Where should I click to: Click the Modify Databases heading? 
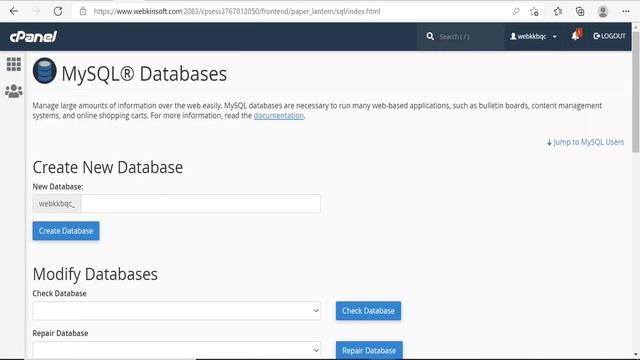pos(95,274)
